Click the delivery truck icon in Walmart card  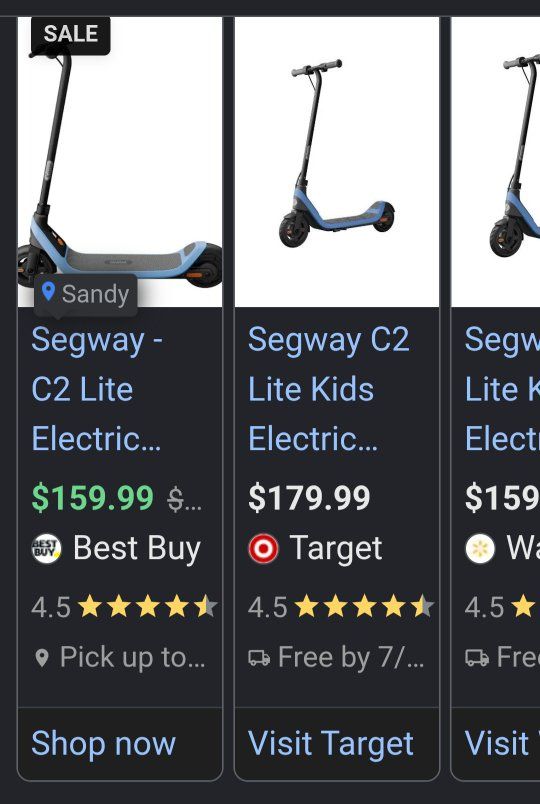[476, 658]
